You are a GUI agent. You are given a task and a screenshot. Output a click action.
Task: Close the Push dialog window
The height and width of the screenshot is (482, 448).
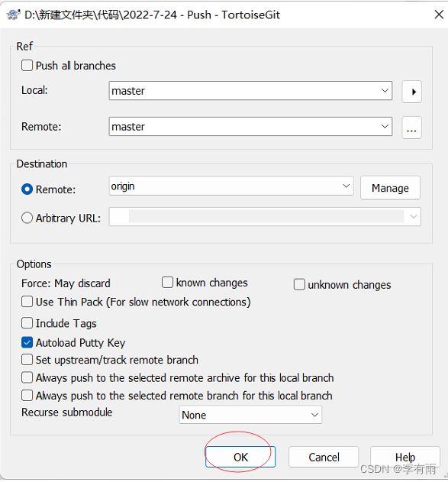point(439,15)
